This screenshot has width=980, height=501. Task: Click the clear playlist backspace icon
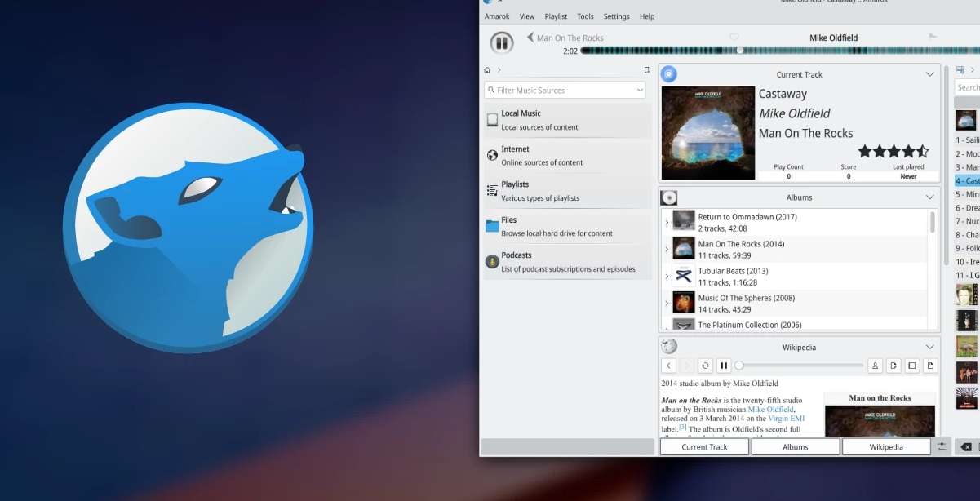(966, 447)
